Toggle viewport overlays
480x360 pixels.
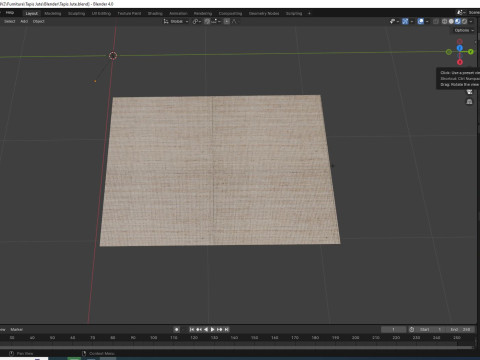click(421, 21)
